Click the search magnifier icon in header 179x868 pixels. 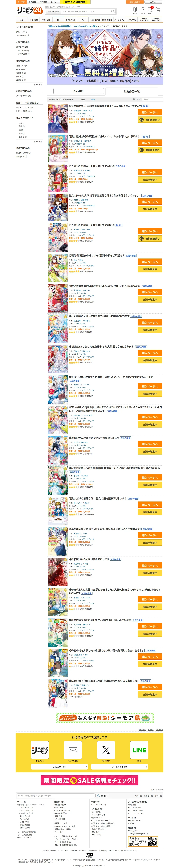click(x=113, y=11)
